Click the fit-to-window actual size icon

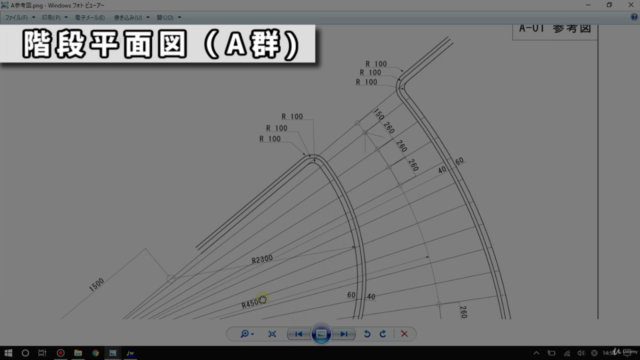tap(272, 334)
